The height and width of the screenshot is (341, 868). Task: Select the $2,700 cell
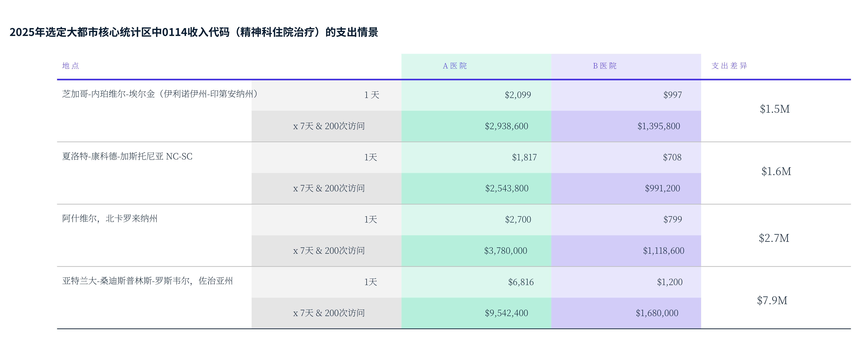[x=518, y=220]
